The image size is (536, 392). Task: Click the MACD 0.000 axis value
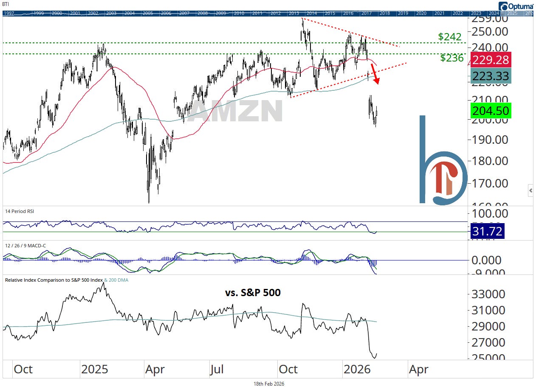487,260
